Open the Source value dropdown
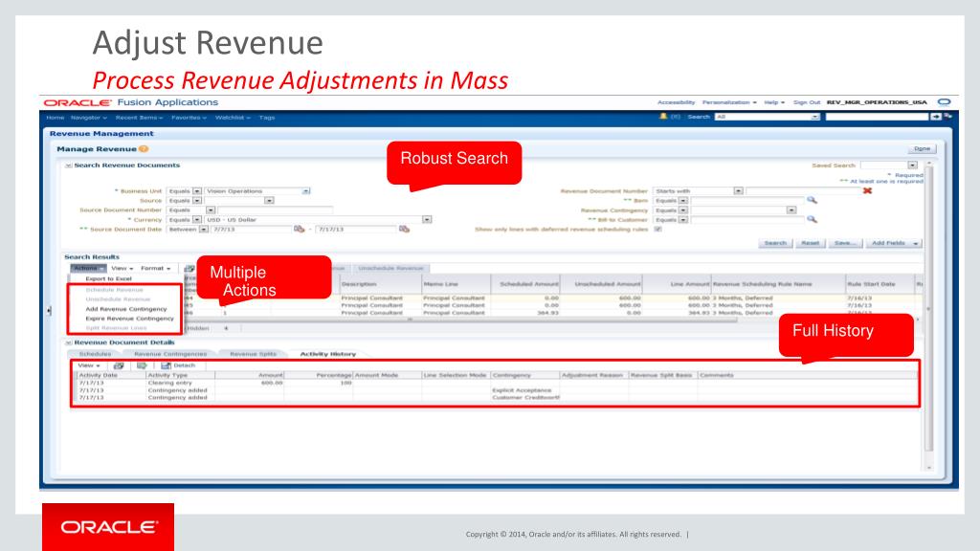This screenshot has width=980, height=551. coord(269,201)
